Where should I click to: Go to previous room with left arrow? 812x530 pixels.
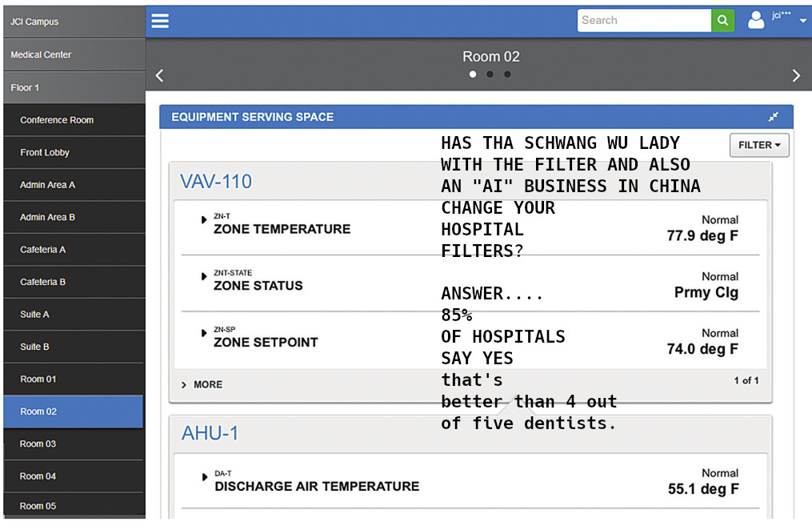(159, 75)
